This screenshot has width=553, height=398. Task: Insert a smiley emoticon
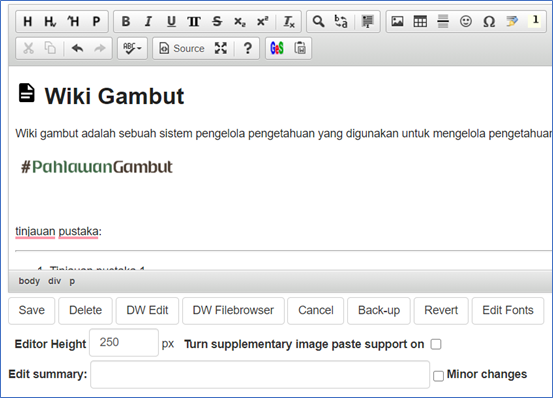coord(466,22)
